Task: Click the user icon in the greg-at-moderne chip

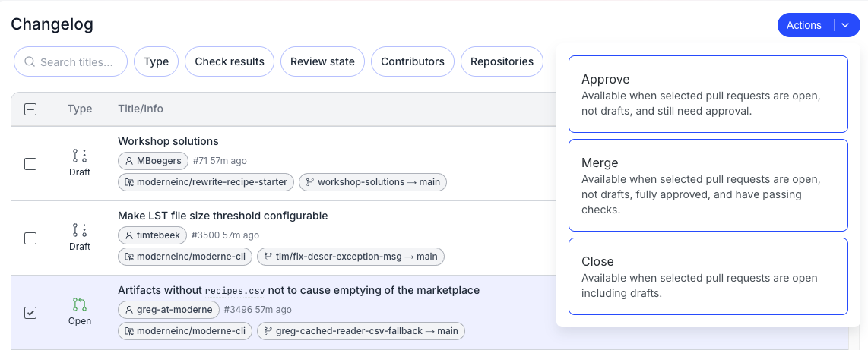Action: click(129, 310)
